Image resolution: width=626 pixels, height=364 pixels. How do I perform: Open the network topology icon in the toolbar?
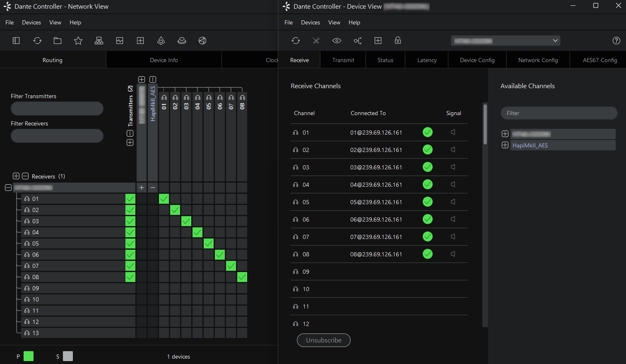(x=99, y=41)
